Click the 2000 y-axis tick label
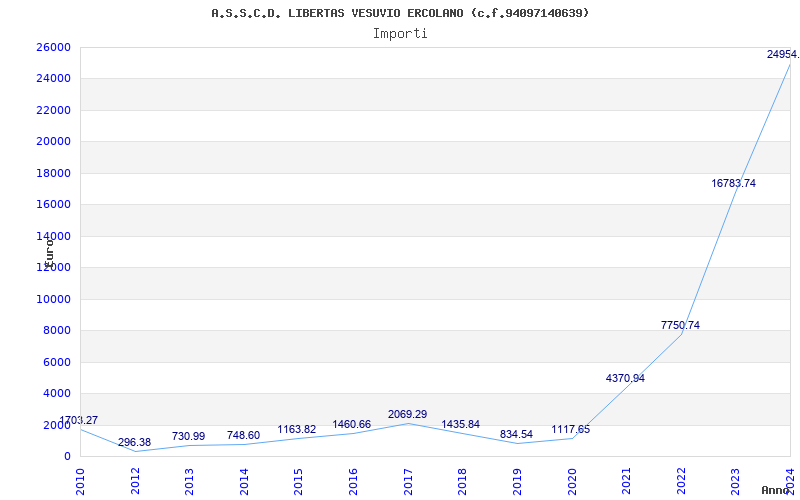Image resolution: width=800 pixels, height=500 pixels. point(56,425)
